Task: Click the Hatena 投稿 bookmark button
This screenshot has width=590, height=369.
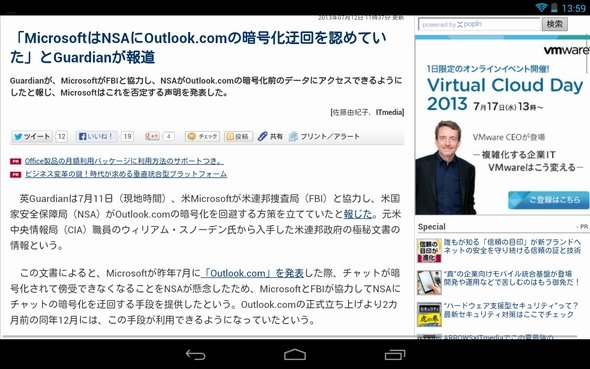Action: coord(238,136)
